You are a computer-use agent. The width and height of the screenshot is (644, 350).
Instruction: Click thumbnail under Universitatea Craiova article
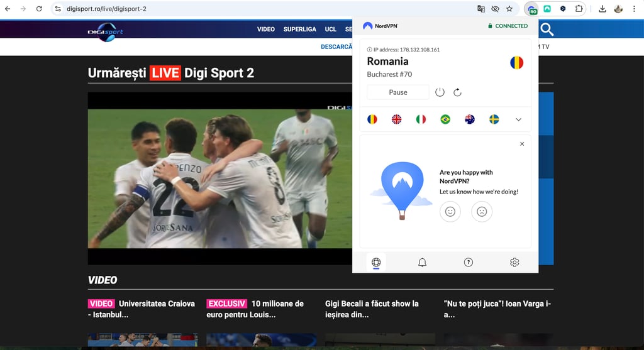coord(143,340)
